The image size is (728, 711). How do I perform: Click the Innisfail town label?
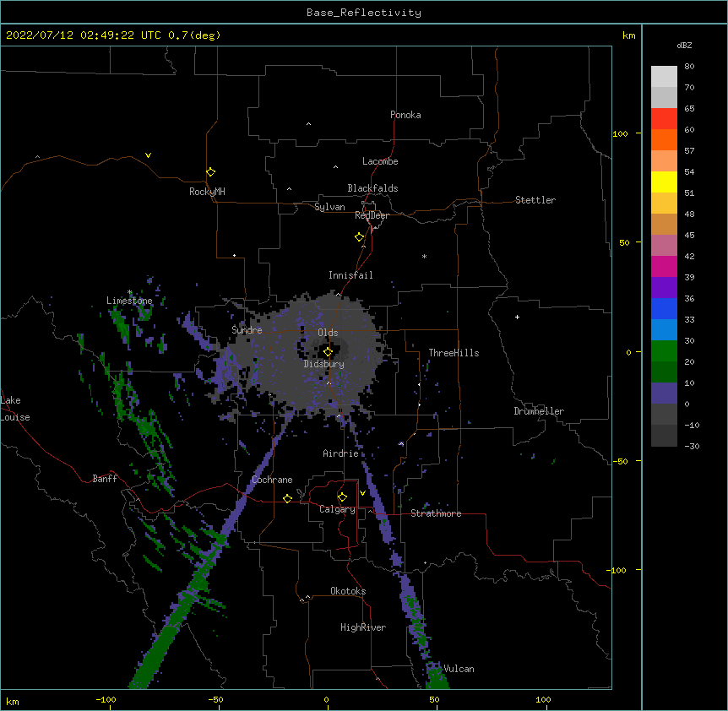pos(350,275)
